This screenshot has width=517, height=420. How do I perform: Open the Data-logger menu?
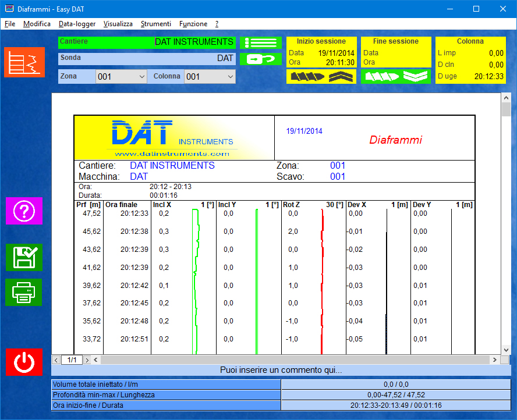77,24
